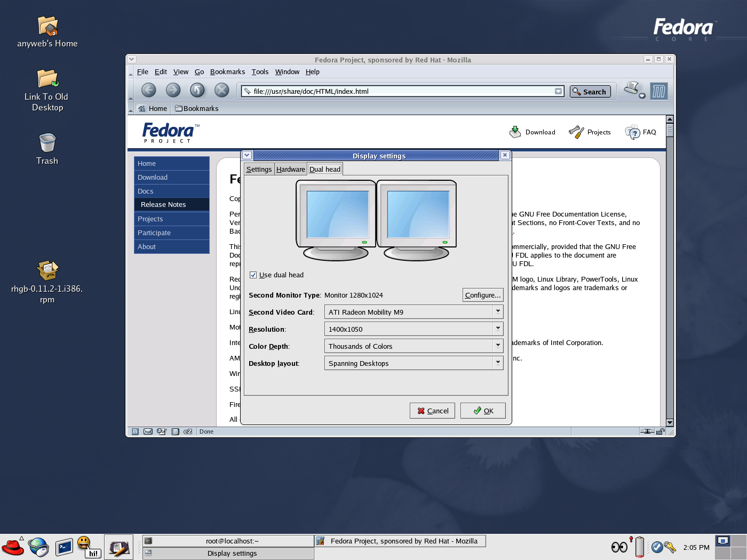Select Display settings entry in taskbar
This screenshot has width=747, height=560.
click(x=228, y=553)
